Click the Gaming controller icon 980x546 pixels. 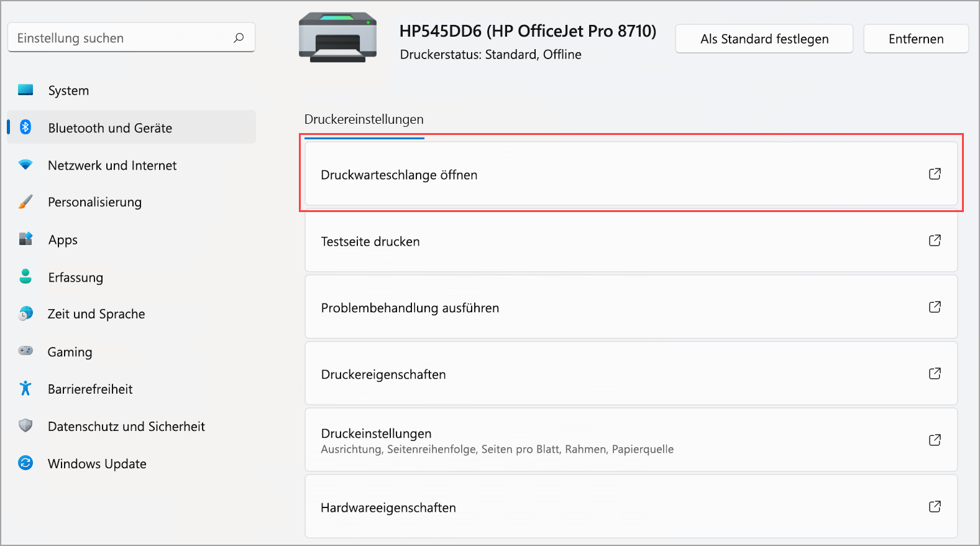pos(25,351)
